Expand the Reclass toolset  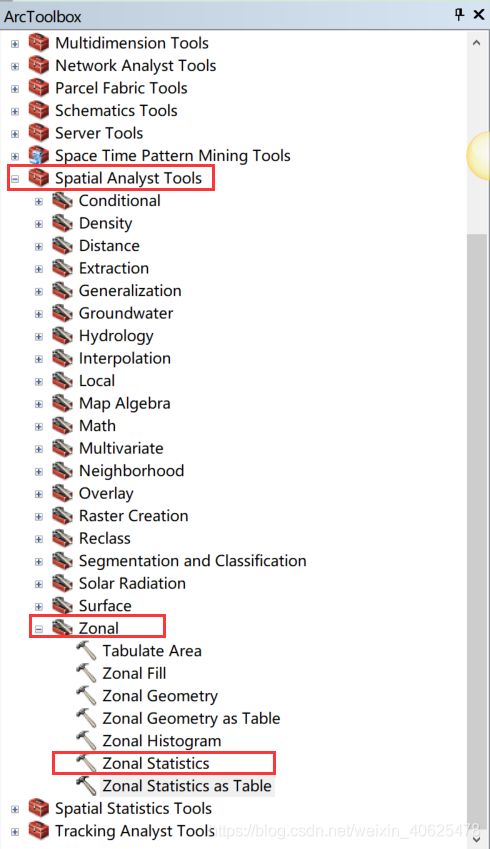pyautogui.click(x=38, y=539)
